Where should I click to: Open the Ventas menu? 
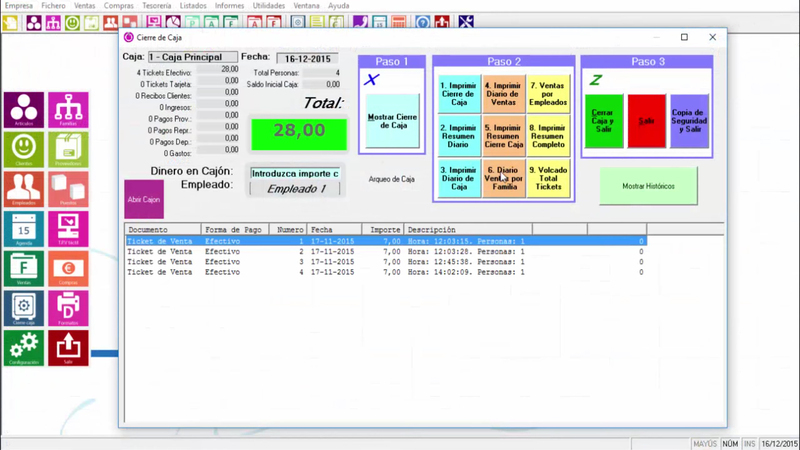(85, 6)
